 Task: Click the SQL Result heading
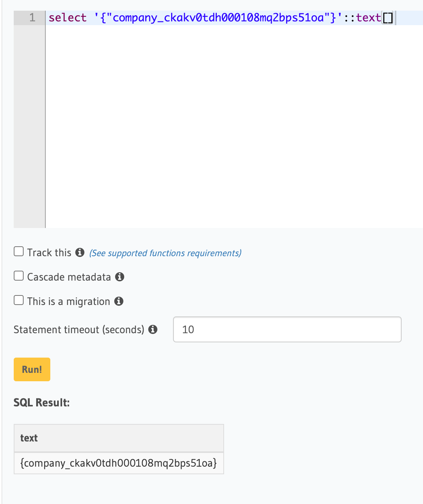(42, 402)
